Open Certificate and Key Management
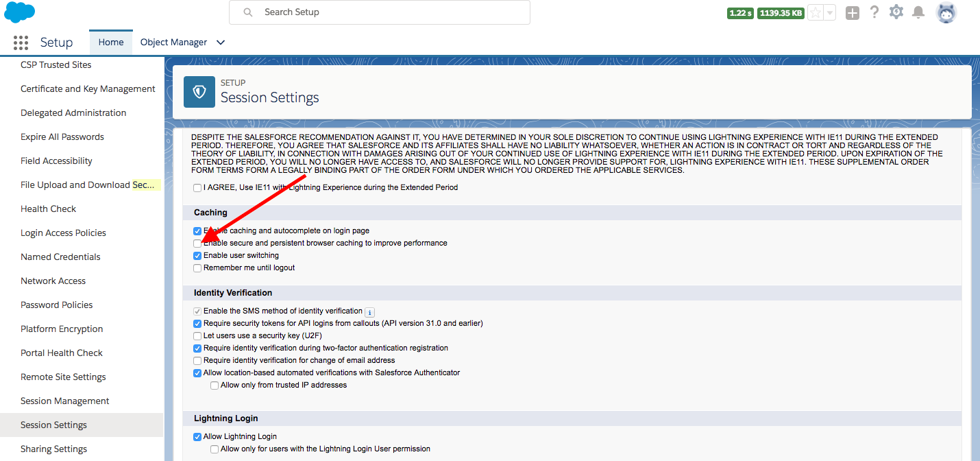The width and height of the screenshot is (980, 461). coord(88,89)
